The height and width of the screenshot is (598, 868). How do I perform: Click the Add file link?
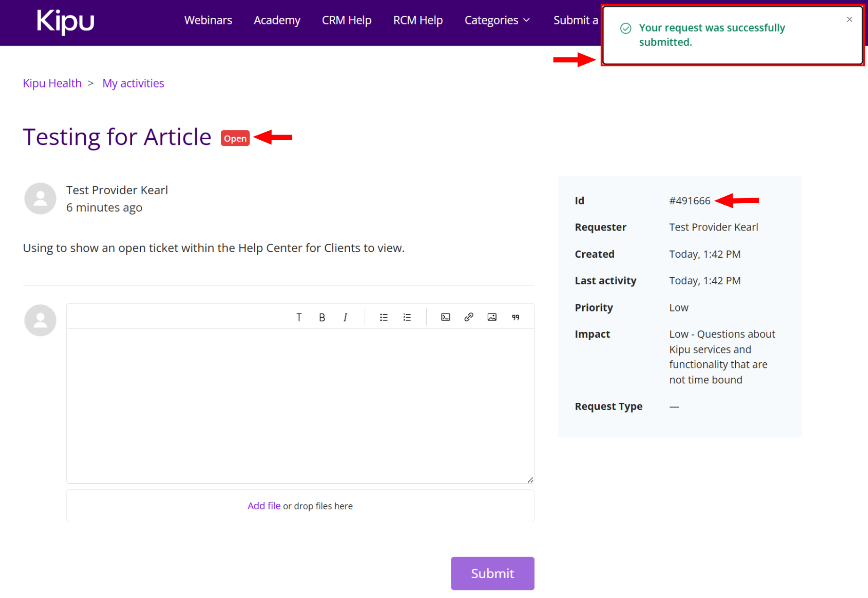coord(264,506)
